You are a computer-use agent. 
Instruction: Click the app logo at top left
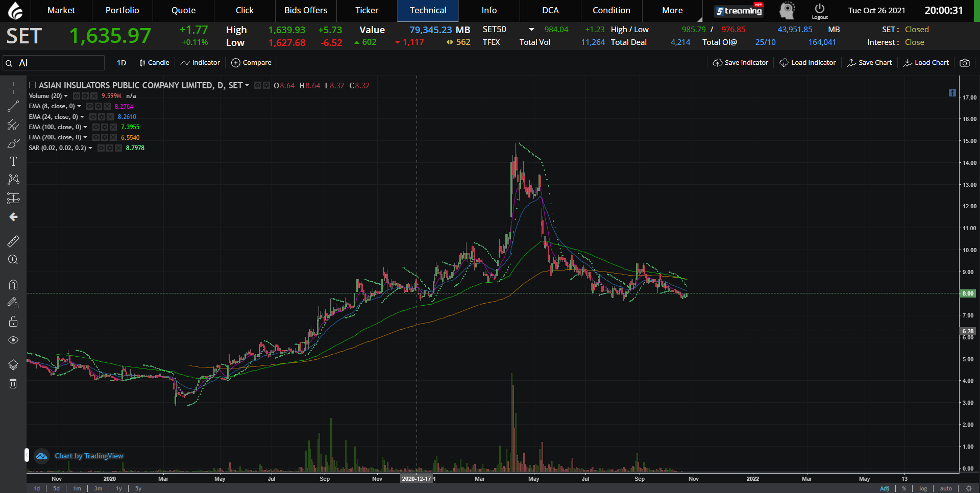[x=15, y=11]
